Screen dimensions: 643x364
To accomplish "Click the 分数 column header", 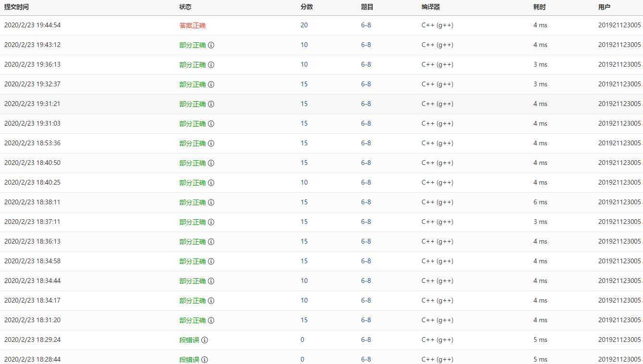I will 307,7.
